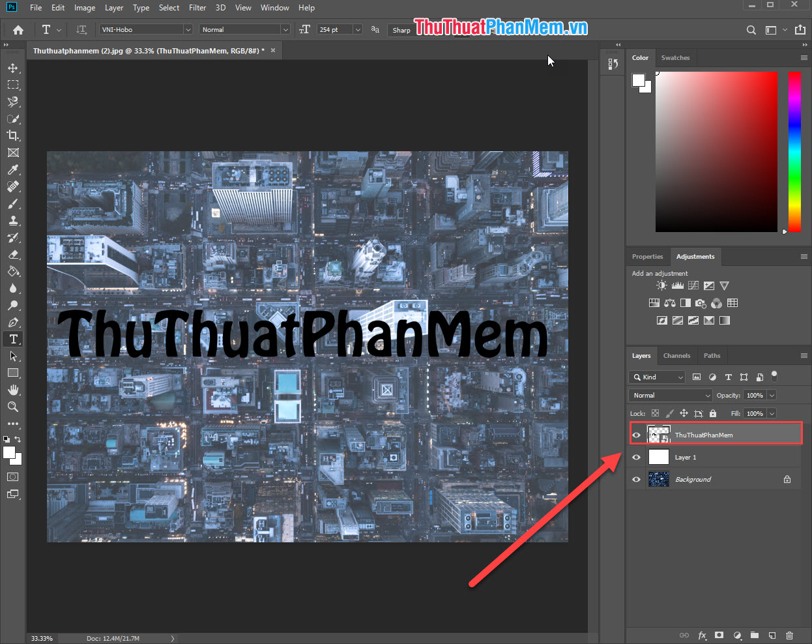Viewport: 812px width, 644px height.
Task: Delete a layer with the trash button
Action: point(790,635)
